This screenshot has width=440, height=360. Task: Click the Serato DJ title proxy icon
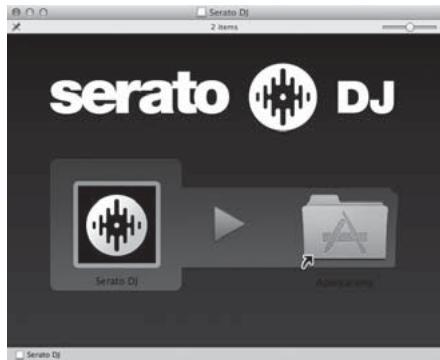(201, 12)
